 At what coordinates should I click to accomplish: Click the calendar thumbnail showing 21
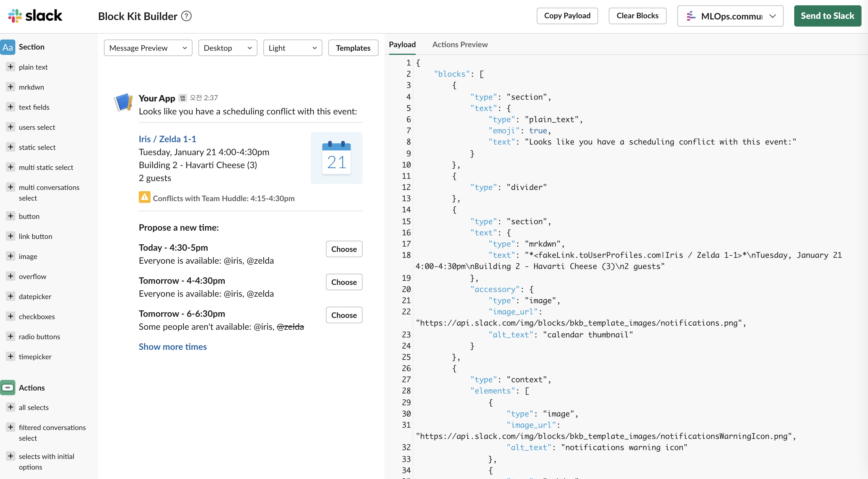click(x=336, y=158)
